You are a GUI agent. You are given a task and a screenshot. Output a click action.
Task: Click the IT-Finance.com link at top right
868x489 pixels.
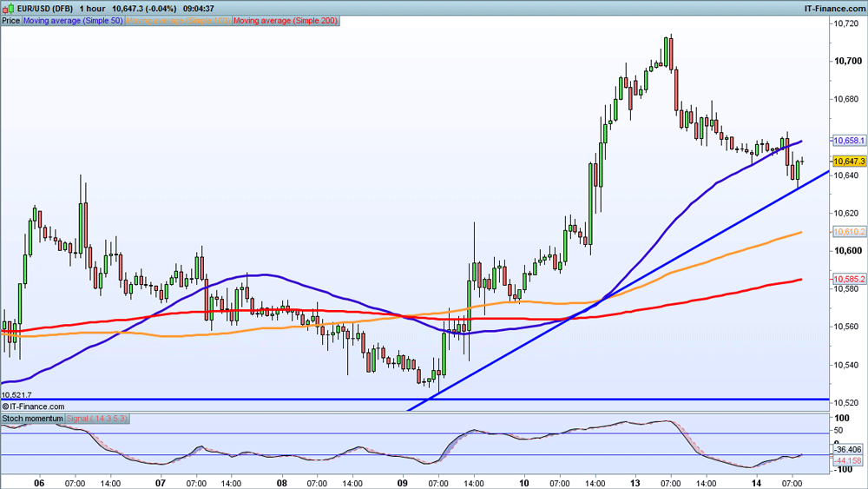(835, 9)
